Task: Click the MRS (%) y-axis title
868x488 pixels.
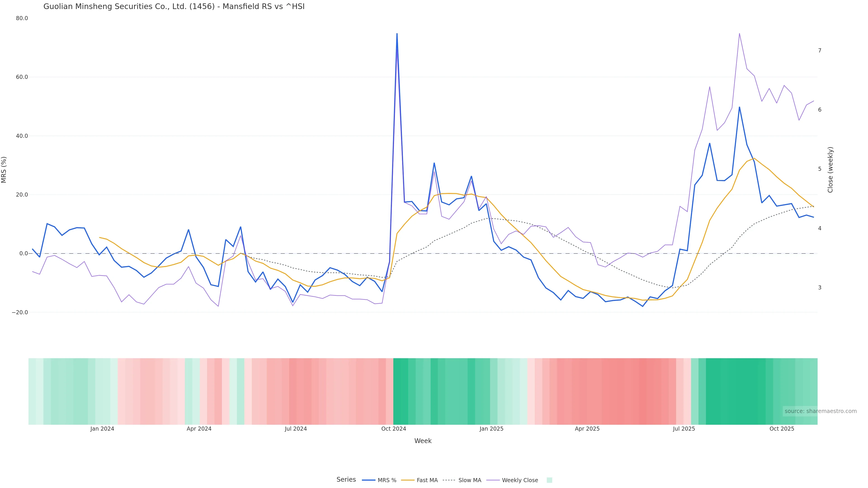Action: coord(4,170)
